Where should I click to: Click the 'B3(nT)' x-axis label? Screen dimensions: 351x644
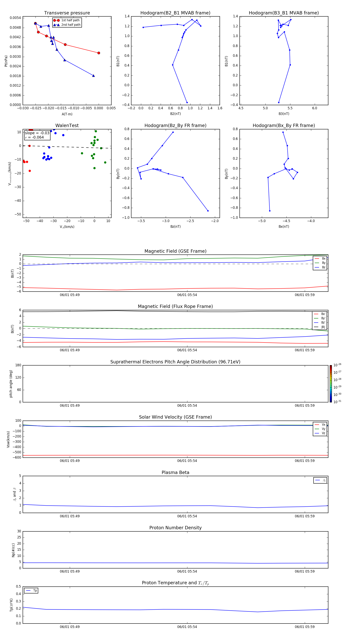point(284,114)
